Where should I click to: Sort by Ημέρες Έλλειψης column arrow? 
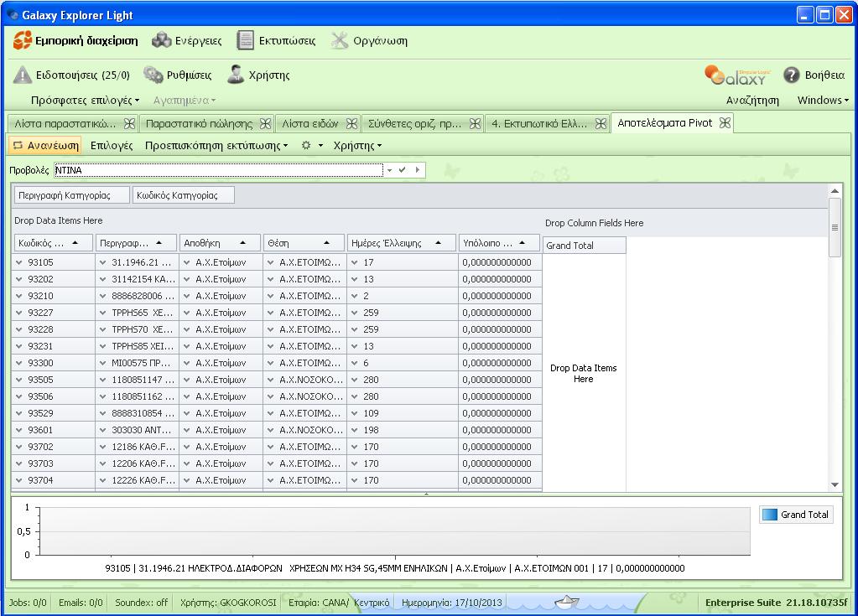pos(439,243)
